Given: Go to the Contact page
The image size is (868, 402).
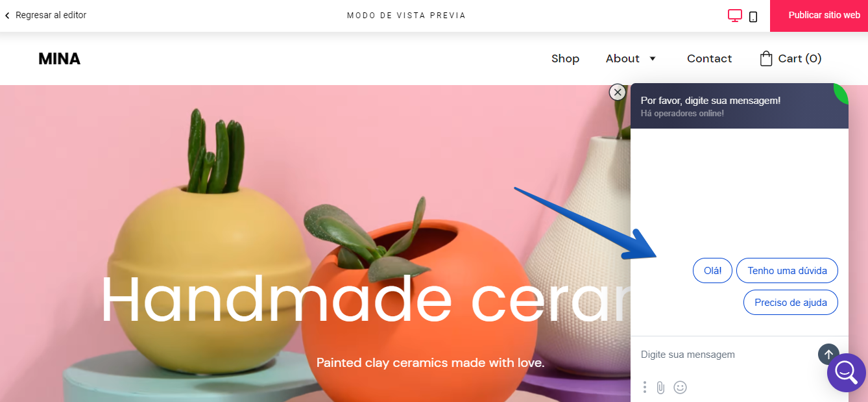Looking at the screenshot, I should click(x=709, y=58).
